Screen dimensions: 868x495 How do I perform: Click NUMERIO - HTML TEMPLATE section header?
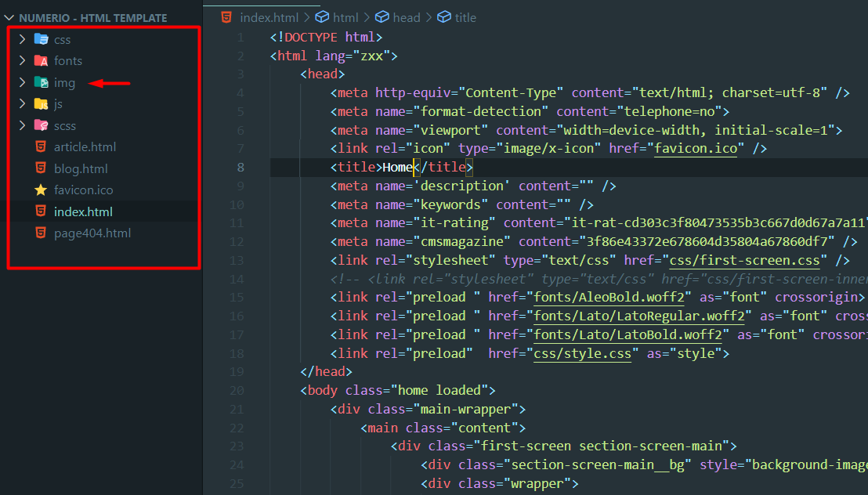point(93,18)
